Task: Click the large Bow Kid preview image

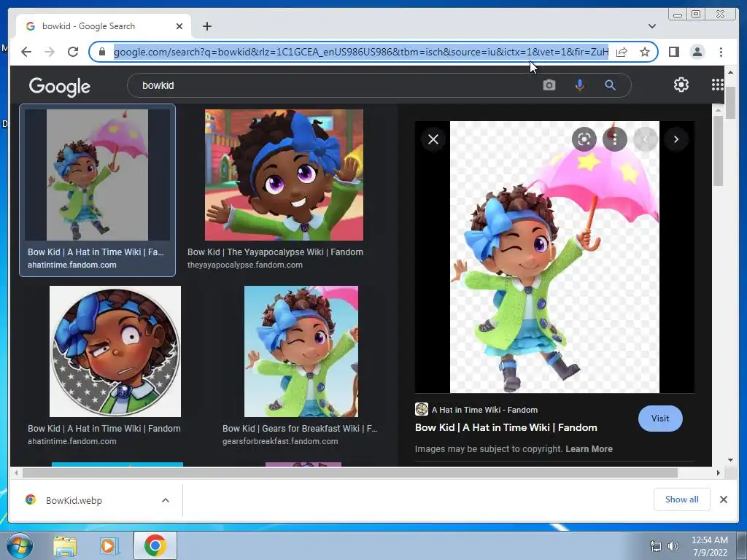Action: point(554,257)
